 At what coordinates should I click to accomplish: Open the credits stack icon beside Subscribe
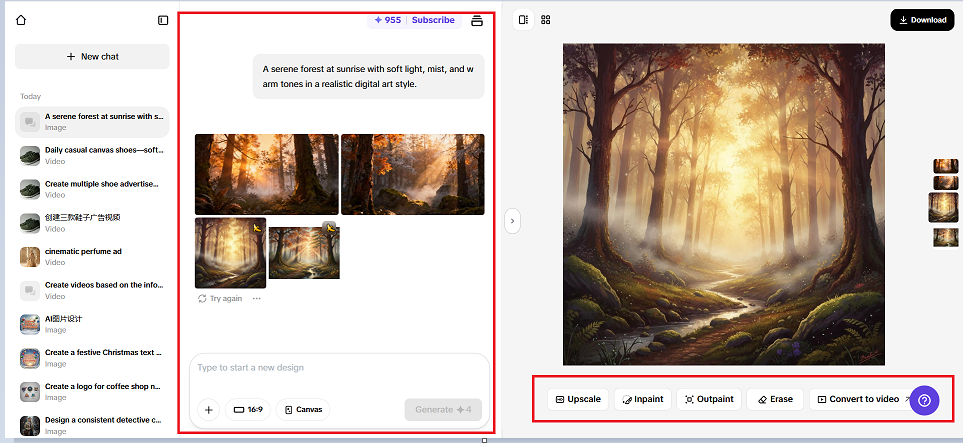point(476,20)
